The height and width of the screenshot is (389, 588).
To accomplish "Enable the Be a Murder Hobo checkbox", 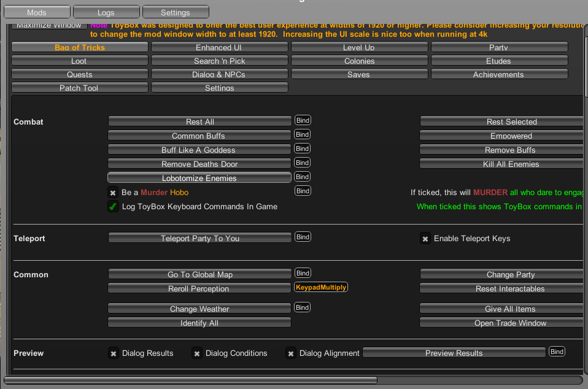I will click(x=113, y=193).
